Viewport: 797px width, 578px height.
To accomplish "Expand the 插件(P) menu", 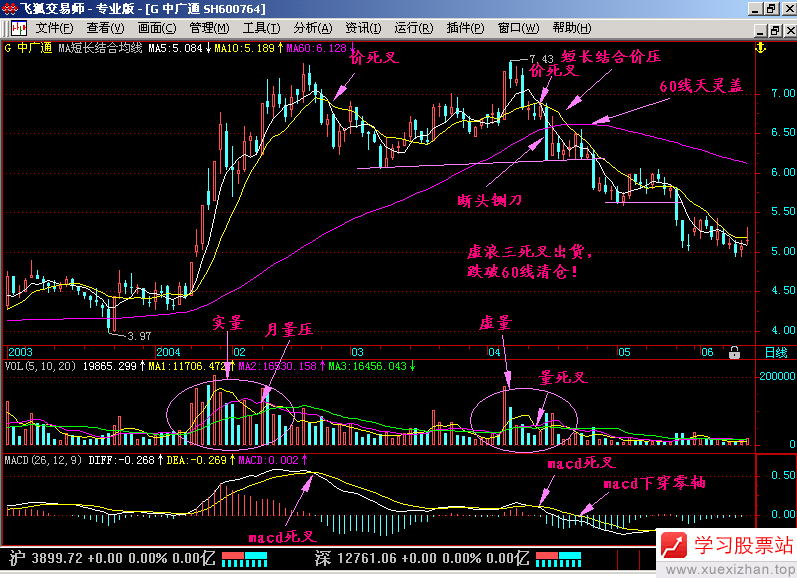I will (x=466, y=28).
